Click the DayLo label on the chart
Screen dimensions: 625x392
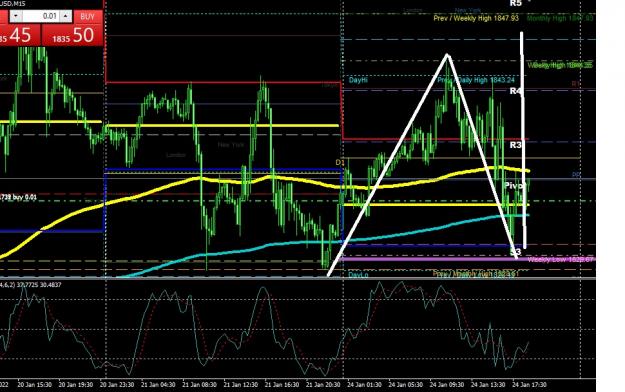click(358, 275)
